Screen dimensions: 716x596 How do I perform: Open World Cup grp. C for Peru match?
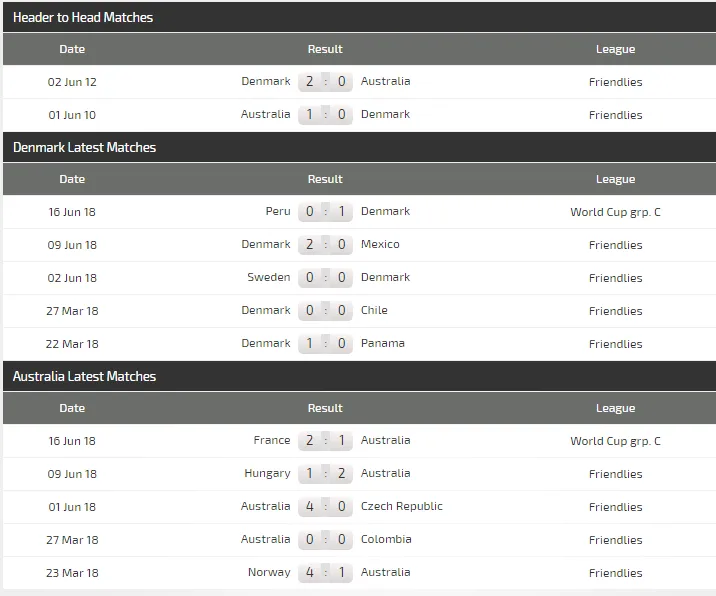pyautogui.click(x=615, y=212)
